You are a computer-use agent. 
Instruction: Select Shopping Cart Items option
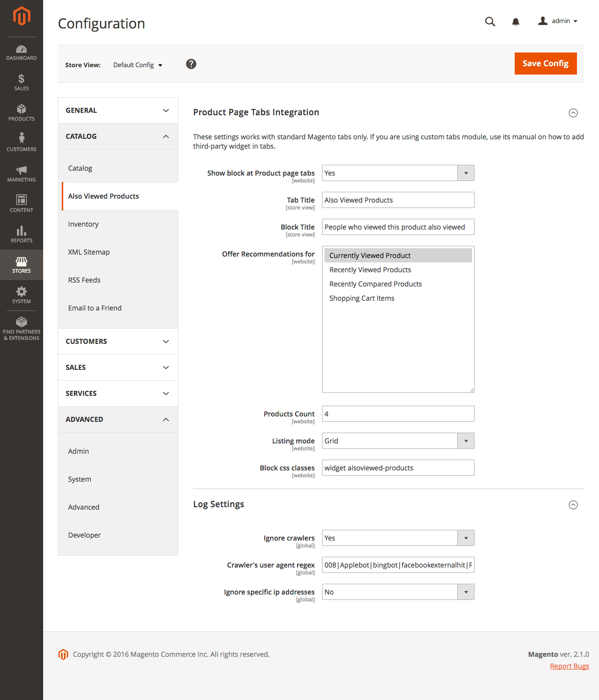[x=398, y=298]
